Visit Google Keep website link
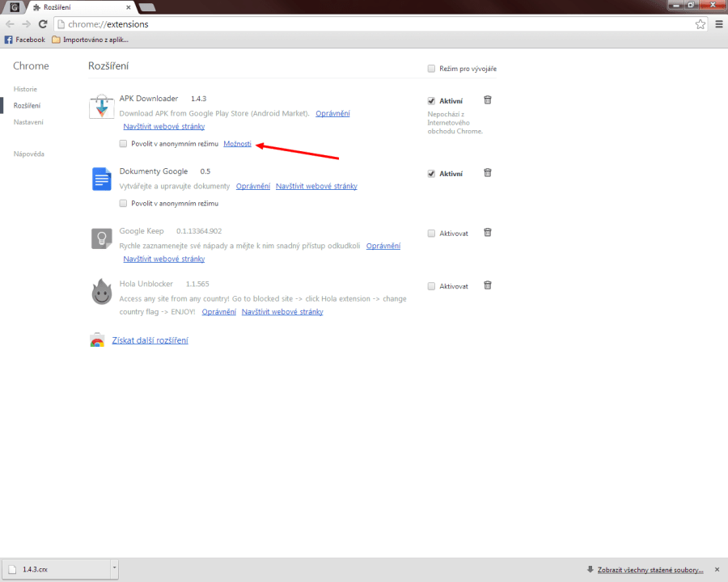Viewport: 728px width, 582px height. tap(164, 259)
